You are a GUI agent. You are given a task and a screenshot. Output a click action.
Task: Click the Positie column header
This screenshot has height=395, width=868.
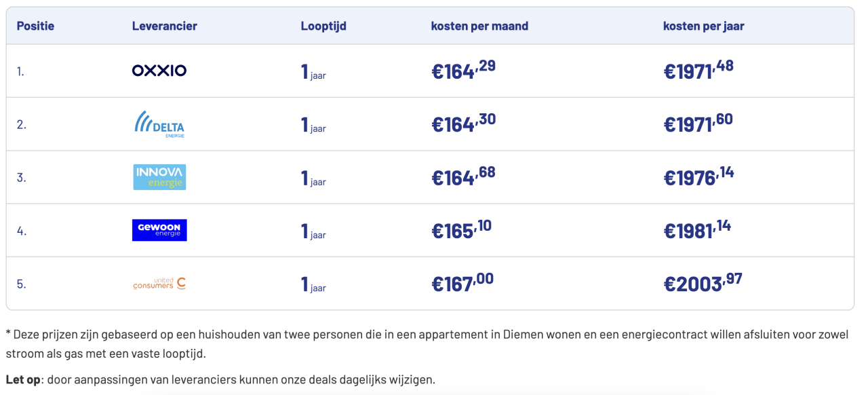coord(35,26)
